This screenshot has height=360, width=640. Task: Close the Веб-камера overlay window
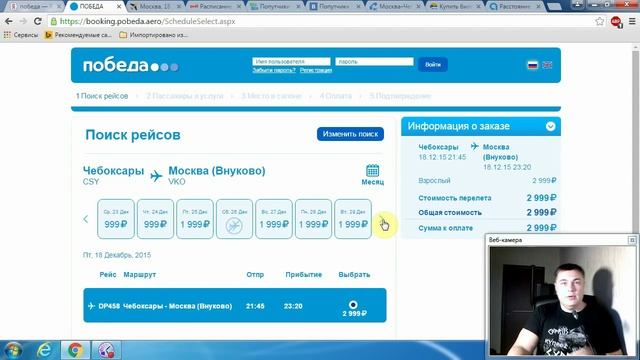(x=632, y=240)
